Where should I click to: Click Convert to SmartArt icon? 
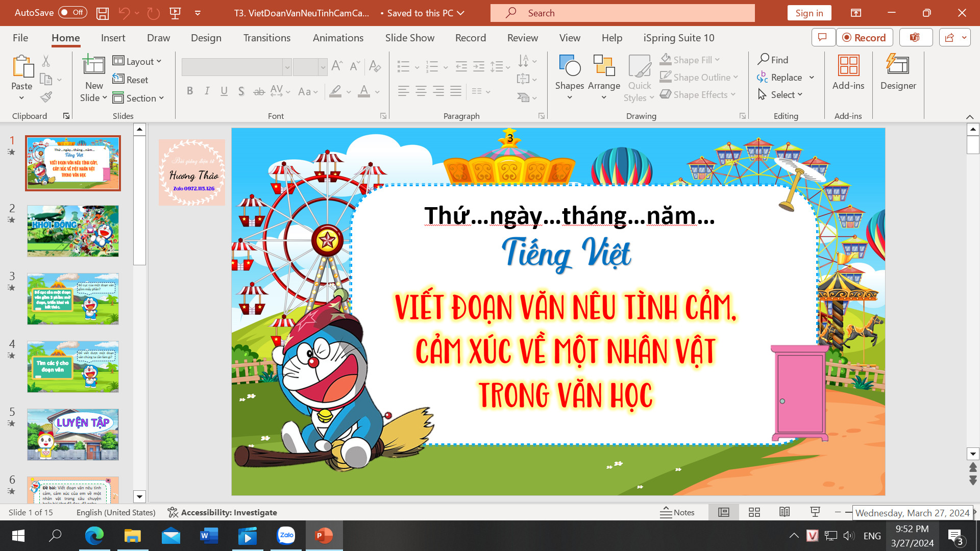point(527,97)
